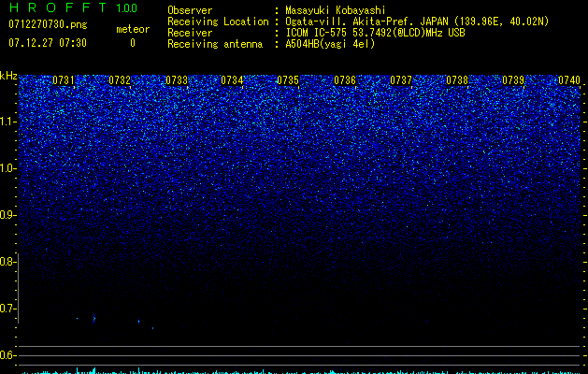Click the 0.6 frequency axis label
Image resolution: width=588 pixels, height=374 pixels.
[x=7, y=355]
